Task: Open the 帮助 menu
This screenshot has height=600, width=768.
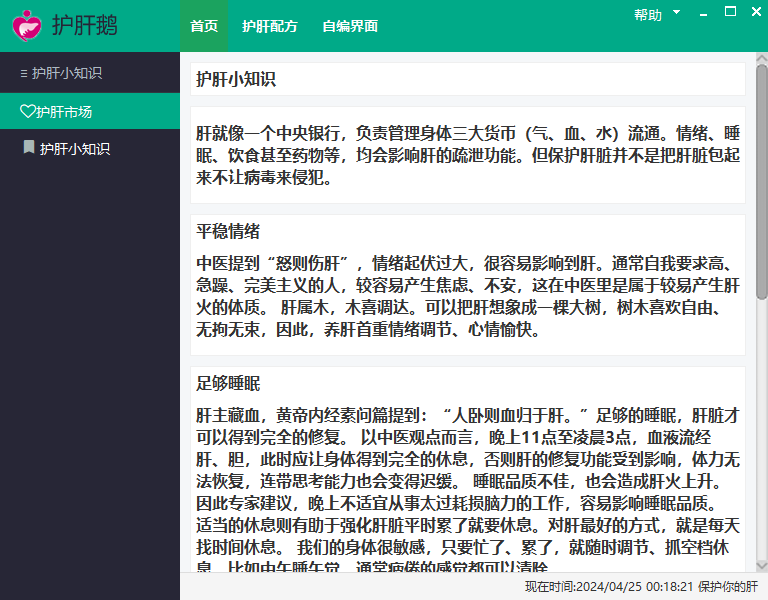Action: 648,15
